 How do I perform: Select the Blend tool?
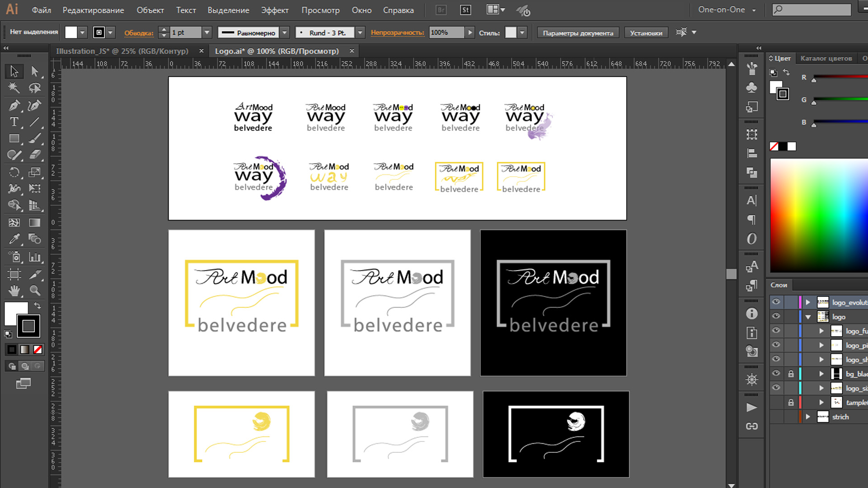[x=35, y=239]
